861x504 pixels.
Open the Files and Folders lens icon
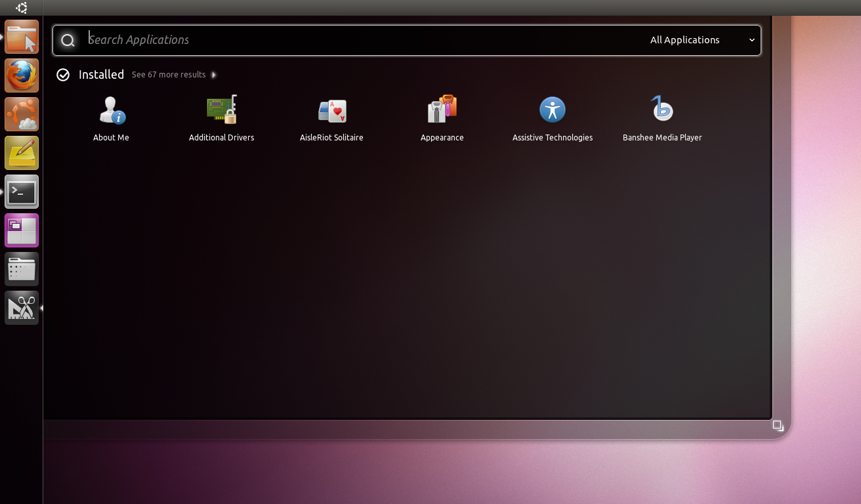tap(22, 269)
